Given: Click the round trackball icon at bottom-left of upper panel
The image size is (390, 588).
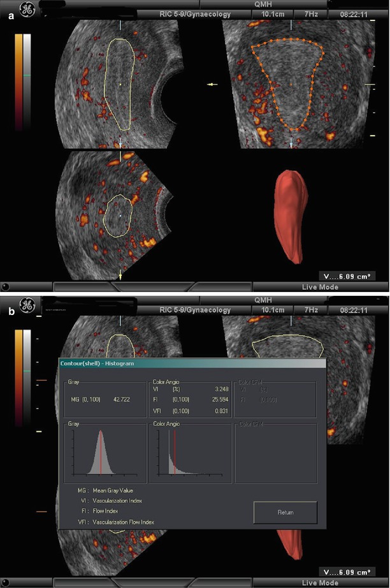Looking at the screenshot, I should 6,287.
